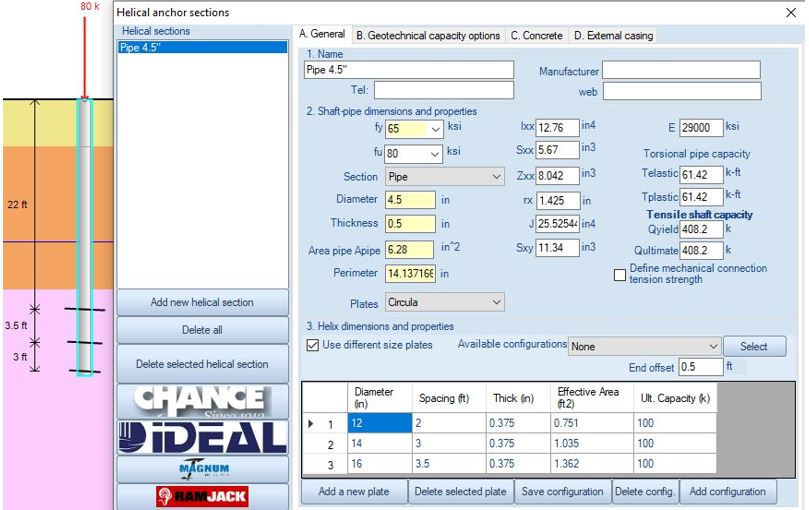809x510 pixels.
Task: Click Effective Area cell 1.362
Action: coord(592,464)
